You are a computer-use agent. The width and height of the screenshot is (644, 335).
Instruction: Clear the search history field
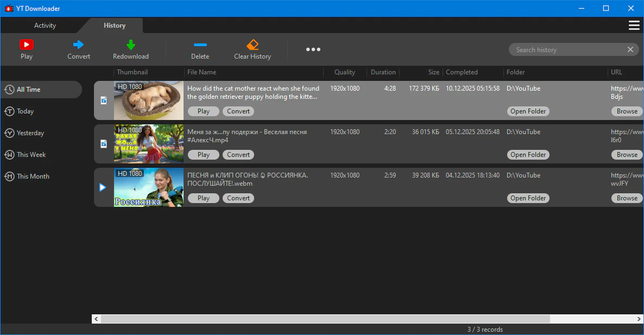pos(630,49)
